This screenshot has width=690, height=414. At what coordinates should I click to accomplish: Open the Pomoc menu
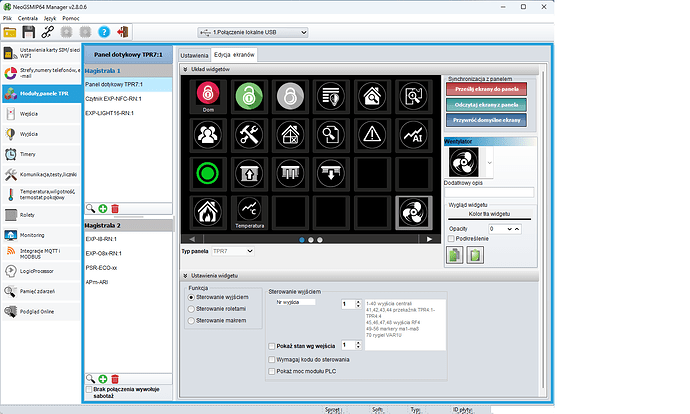click(x=71, y=18)
